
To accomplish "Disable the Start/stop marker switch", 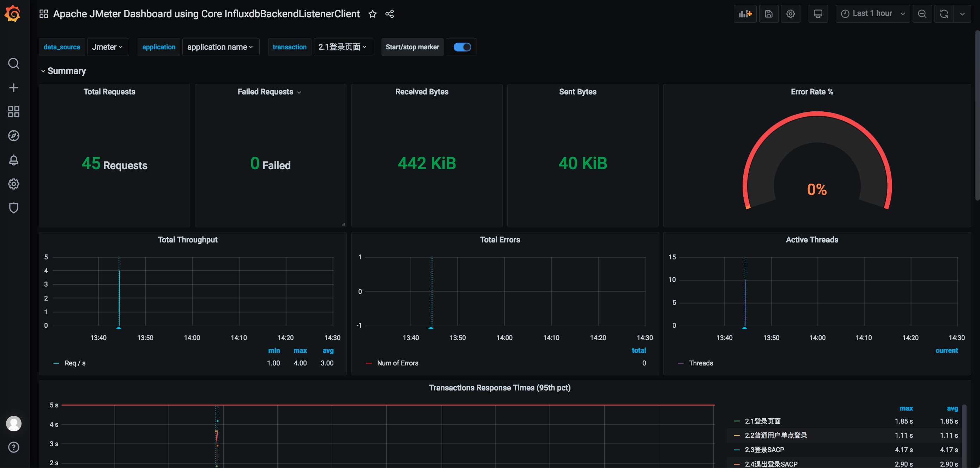I will (x=462, y=47).
